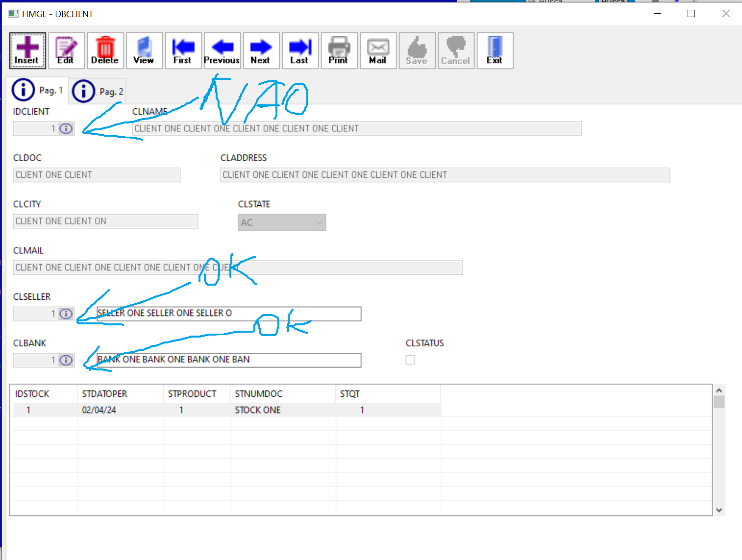Jump to First record
This screenshot has height=560, width=742.
coord(183,51)
